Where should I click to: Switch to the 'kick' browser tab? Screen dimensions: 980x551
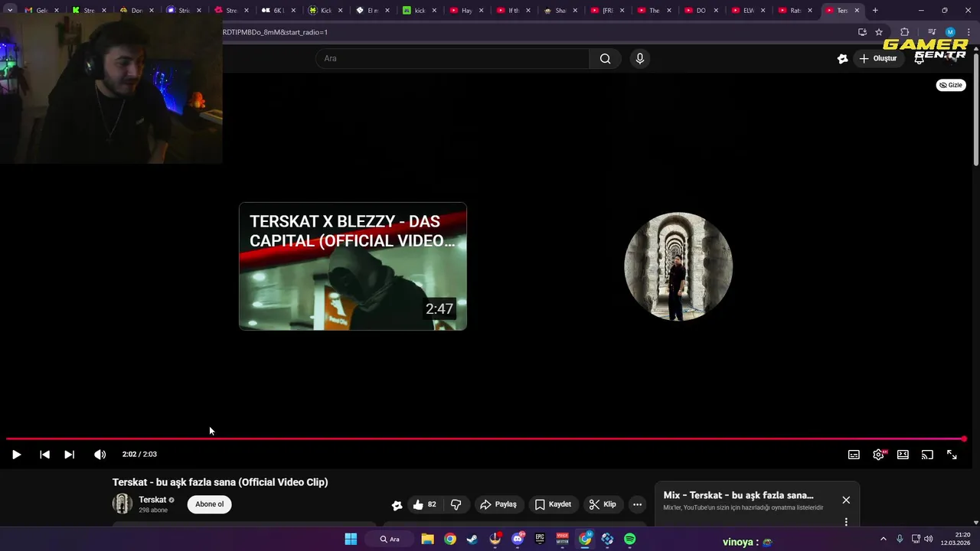click(419, 11)
